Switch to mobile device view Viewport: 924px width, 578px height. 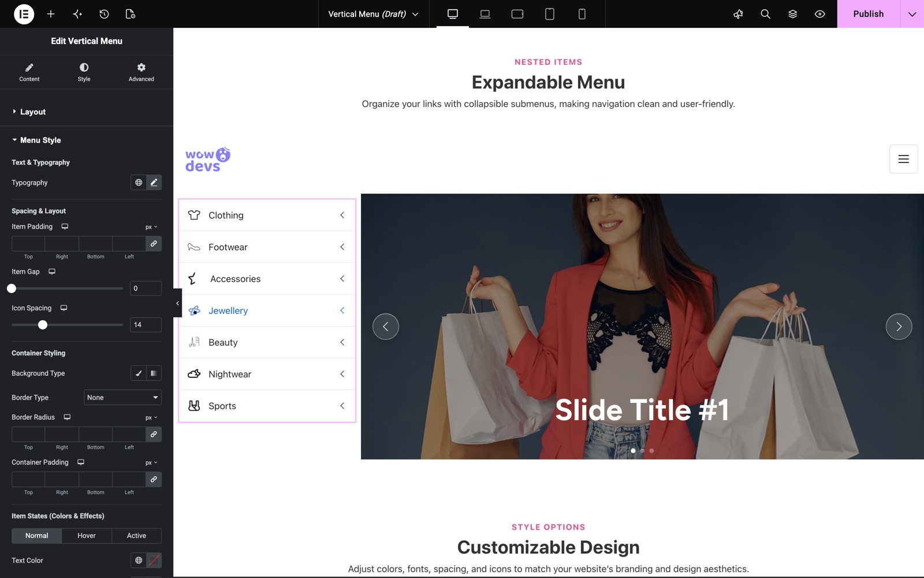582,14
